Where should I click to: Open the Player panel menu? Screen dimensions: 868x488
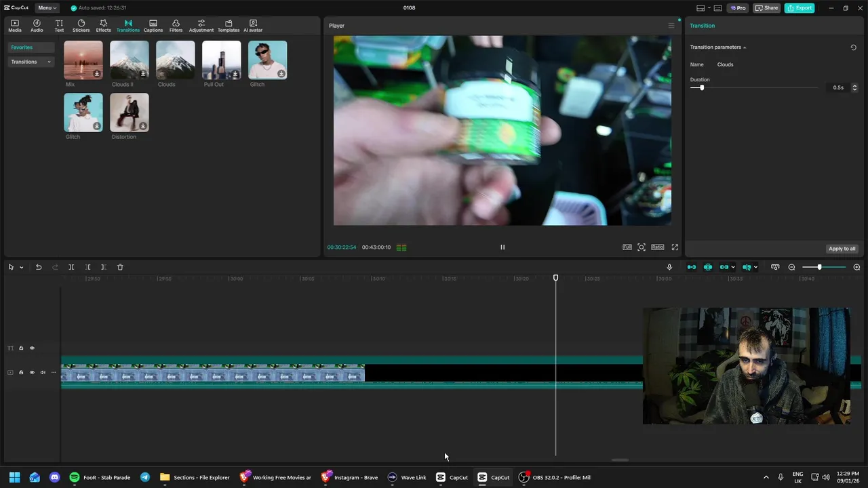click(671, 26)
